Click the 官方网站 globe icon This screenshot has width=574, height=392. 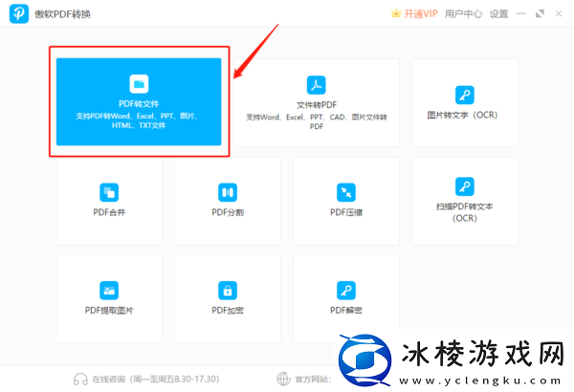[283, 379]
